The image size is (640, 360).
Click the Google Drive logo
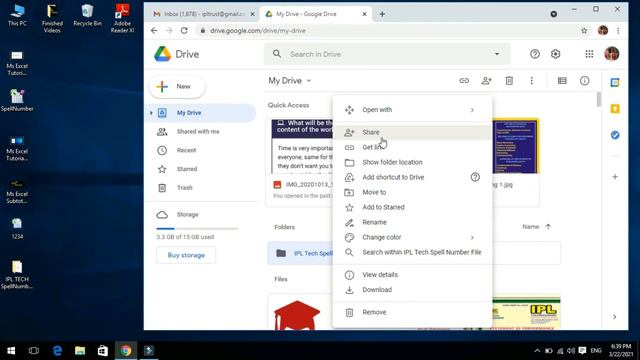[x=162, y=54]
